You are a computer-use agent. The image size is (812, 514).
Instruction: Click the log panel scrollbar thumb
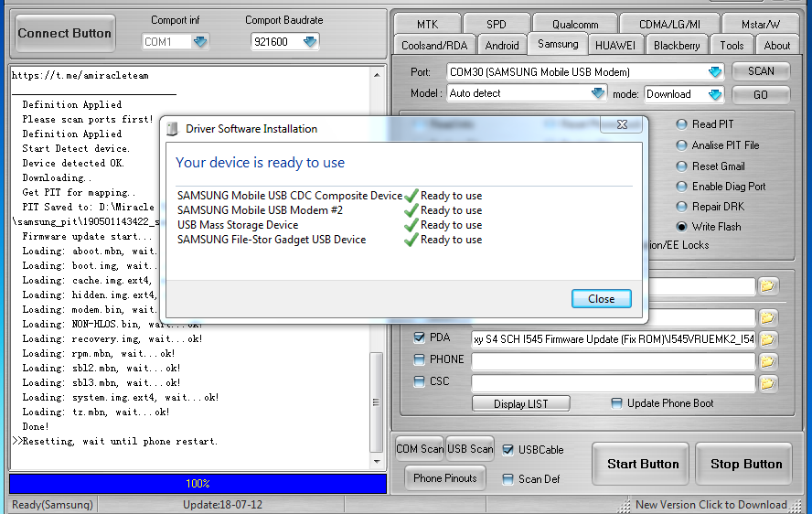click(377, 402)
